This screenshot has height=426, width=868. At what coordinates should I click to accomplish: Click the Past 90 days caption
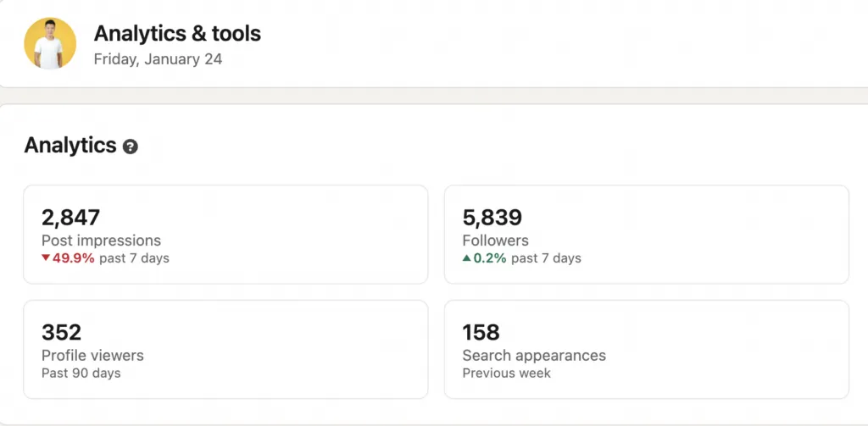pyautogui.click(x=81, y=373)
